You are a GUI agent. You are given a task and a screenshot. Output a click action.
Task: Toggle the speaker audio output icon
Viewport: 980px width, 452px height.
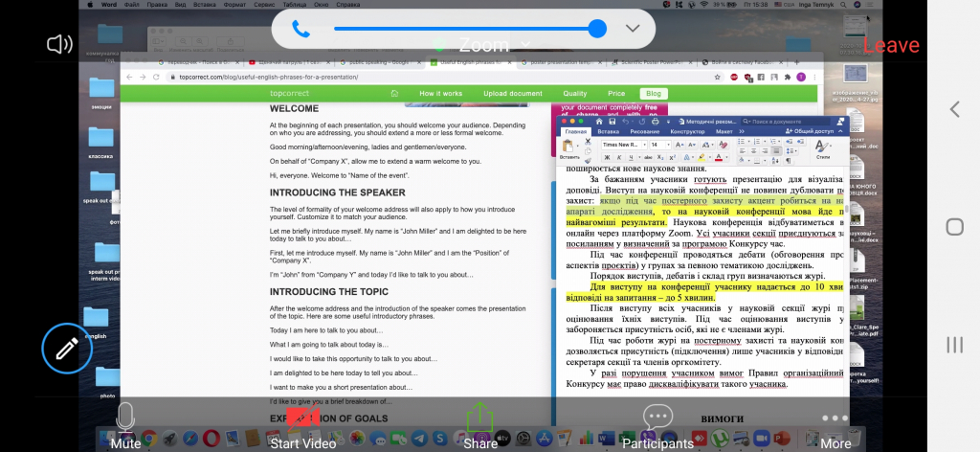(59, 44)
